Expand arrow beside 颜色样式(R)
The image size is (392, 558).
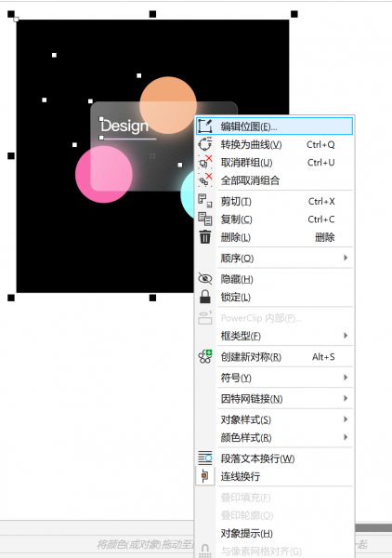(346, 437)
